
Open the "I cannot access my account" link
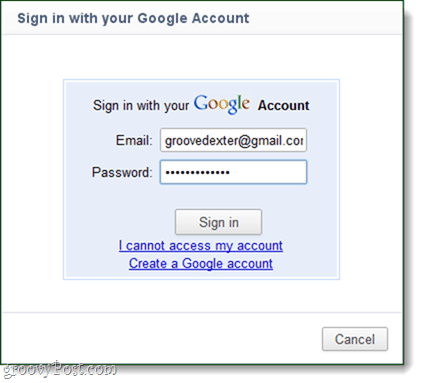point(201,246)
